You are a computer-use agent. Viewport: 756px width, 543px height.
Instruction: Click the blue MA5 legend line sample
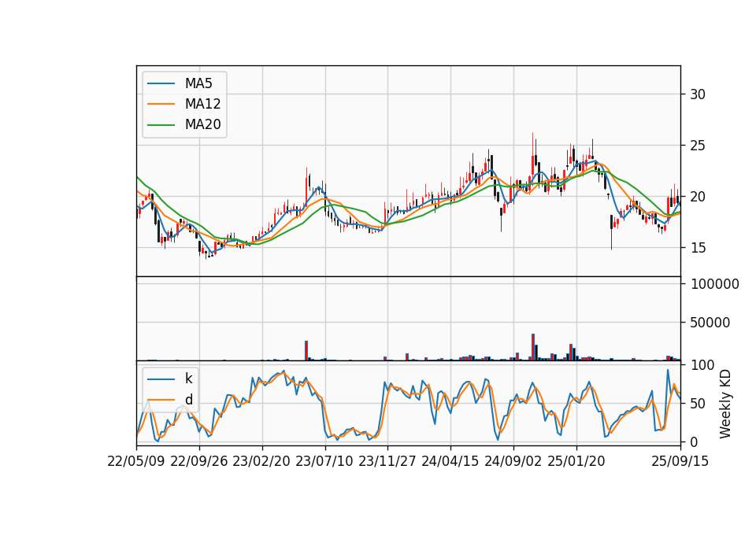click(161, 83)
